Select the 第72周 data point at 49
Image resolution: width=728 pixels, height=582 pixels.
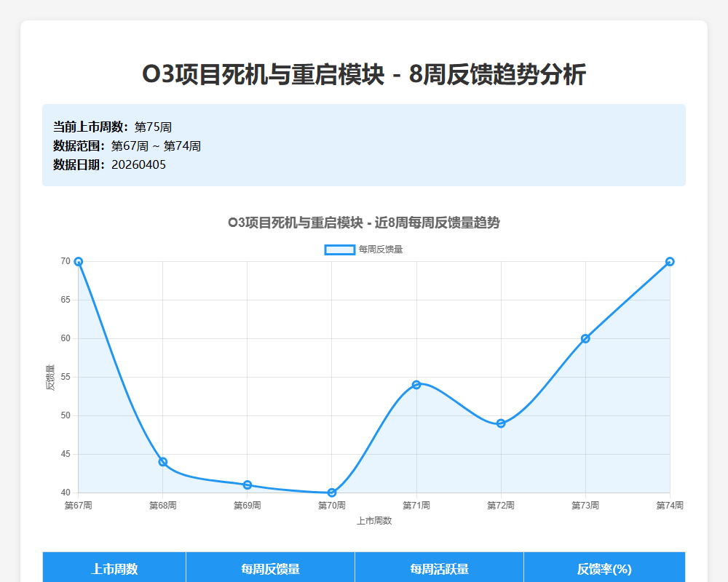(x=501, y=423)
